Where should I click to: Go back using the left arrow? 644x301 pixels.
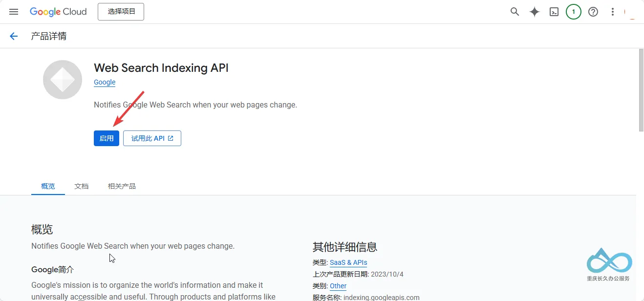pos(14,36)
